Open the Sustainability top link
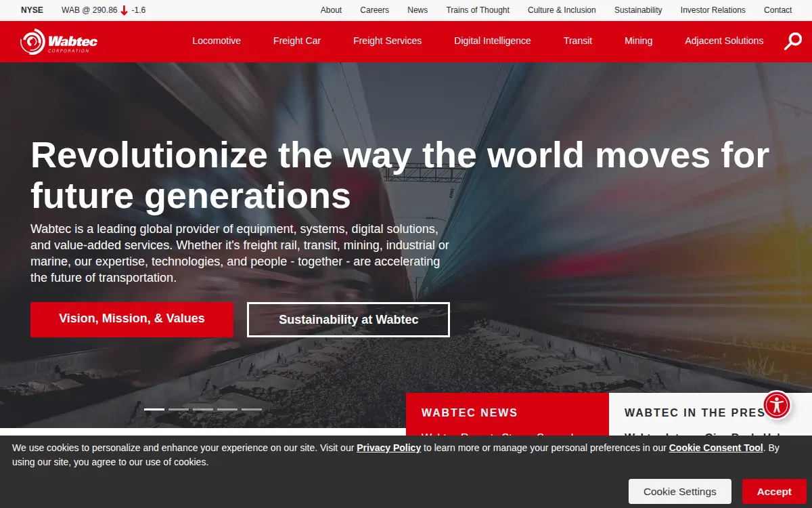Image resolution: width=812 pixels, height=508 pixels. point(638,10)
